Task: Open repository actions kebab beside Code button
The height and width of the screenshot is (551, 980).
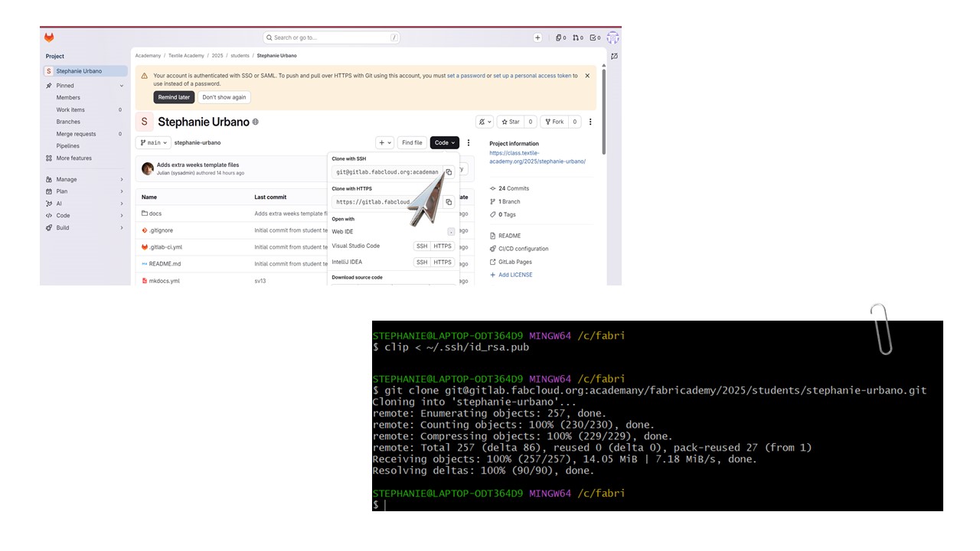Action: [469, 142]
